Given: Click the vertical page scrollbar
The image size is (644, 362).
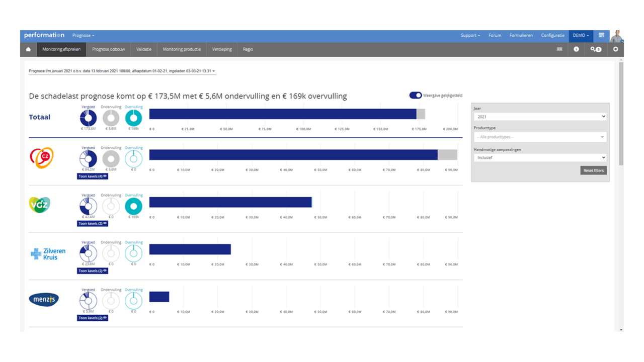Looking at the screenshot, I should pos(621,113).
